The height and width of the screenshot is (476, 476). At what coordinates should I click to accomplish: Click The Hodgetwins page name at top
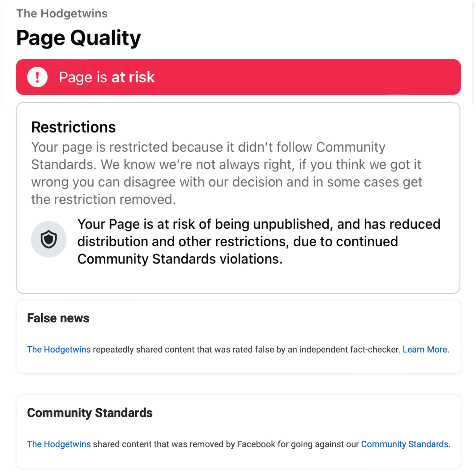point(62,13)
